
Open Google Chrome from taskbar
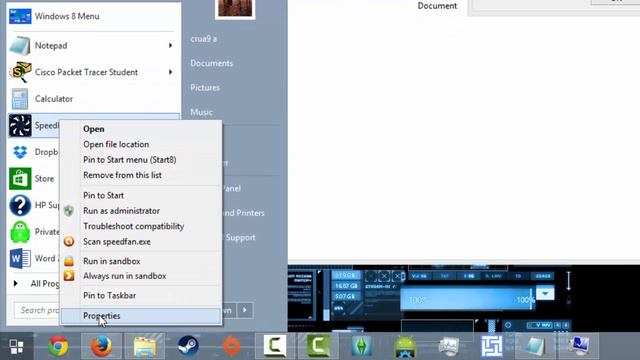point(58,346)
